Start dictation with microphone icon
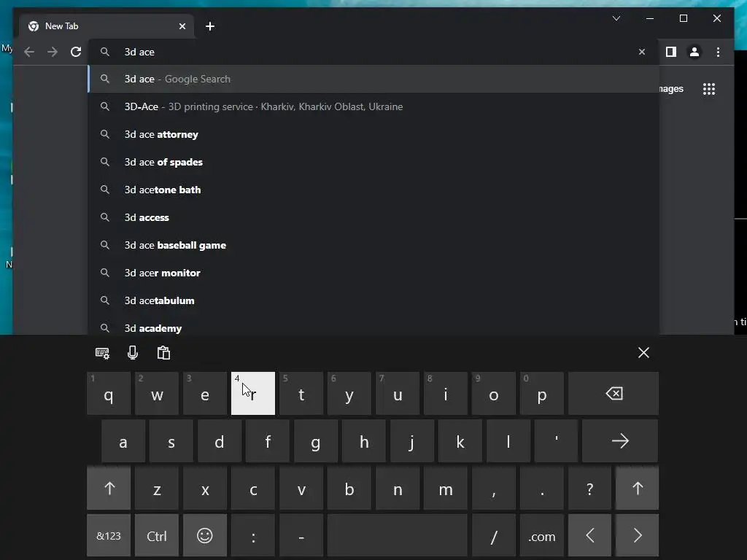747x560 pixels. 133,353
